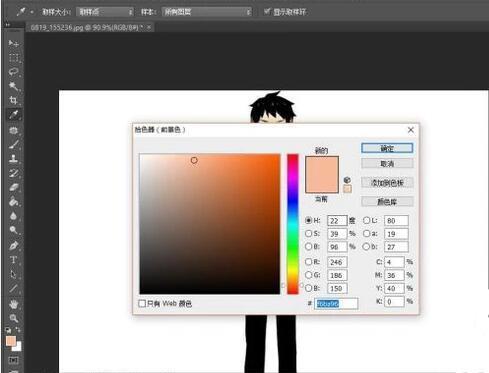Select the blue B radio button
Screen dimensions: 489x373
coord(308,288)
